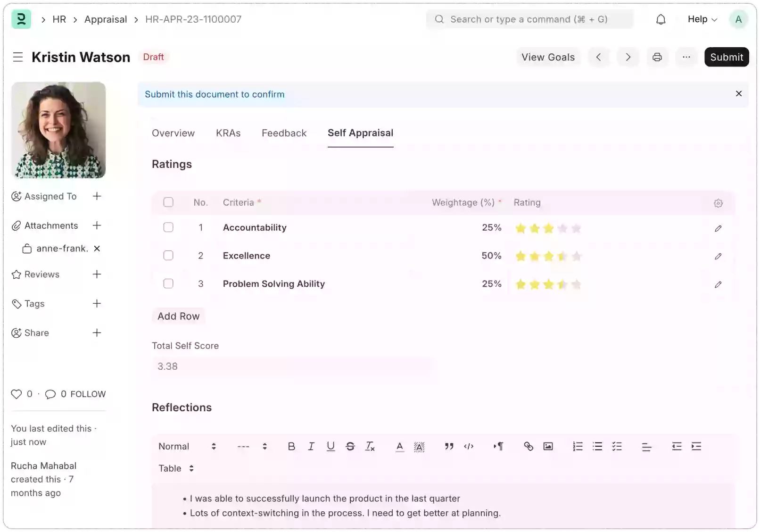This screenshot has height=532, width=760.
Task: Click the Add Row button
Action: coord(178,316)
